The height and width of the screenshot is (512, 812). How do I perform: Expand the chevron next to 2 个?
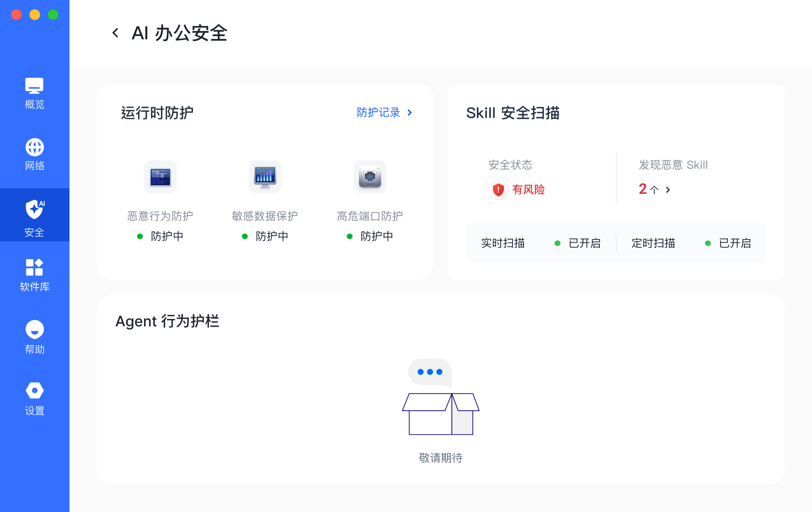tap(668, 190)
